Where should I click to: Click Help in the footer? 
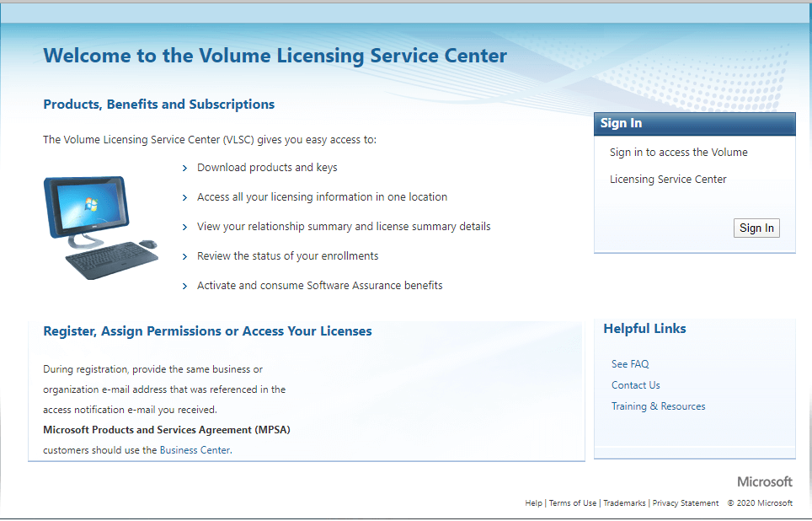(x=533, y=502)
